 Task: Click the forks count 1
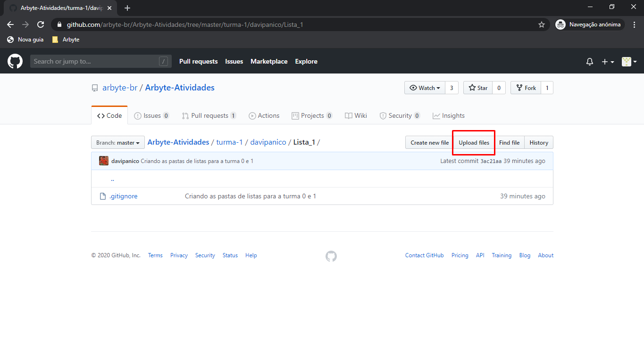pos(547,88)
